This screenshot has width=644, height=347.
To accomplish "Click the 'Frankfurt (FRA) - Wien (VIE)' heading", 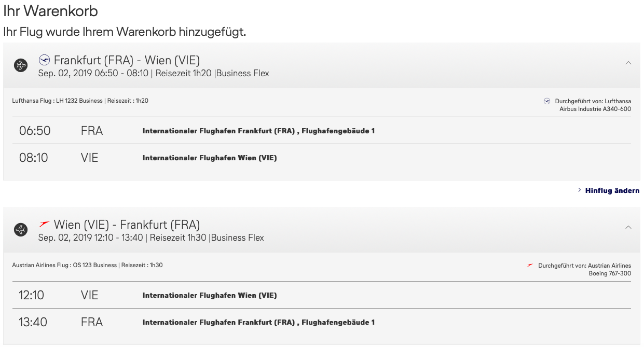I will (x=127, y=60).
